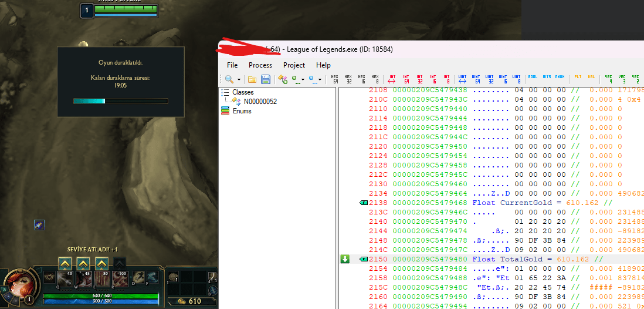Screen dimensions: 644x309
Task: Open the Process menu
Action: 260,65
